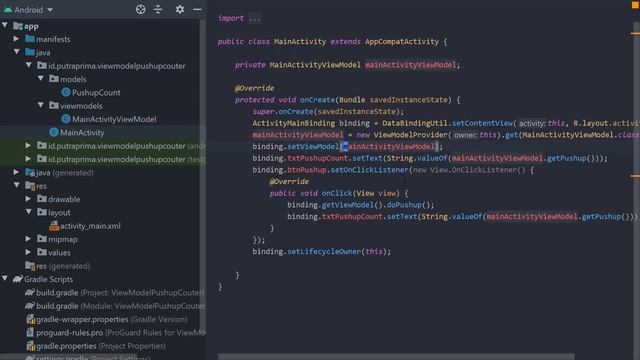Click 'doPushup' method call

pos(404,205)
